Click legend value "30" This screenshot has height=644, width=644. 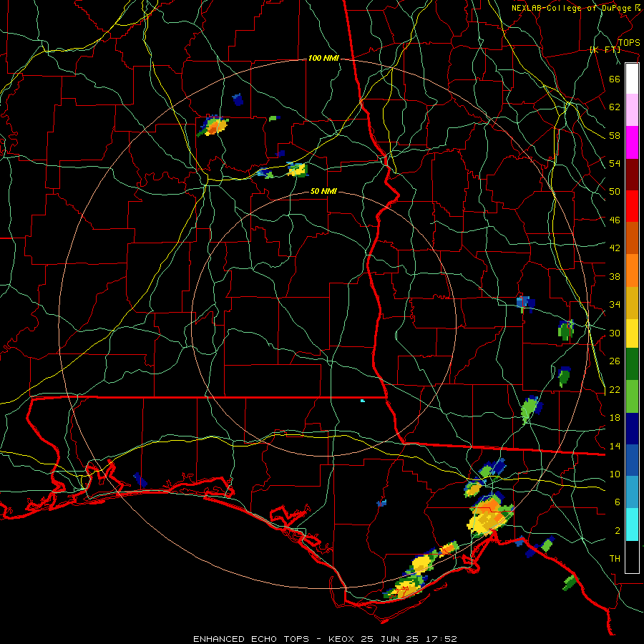[615, 333]
